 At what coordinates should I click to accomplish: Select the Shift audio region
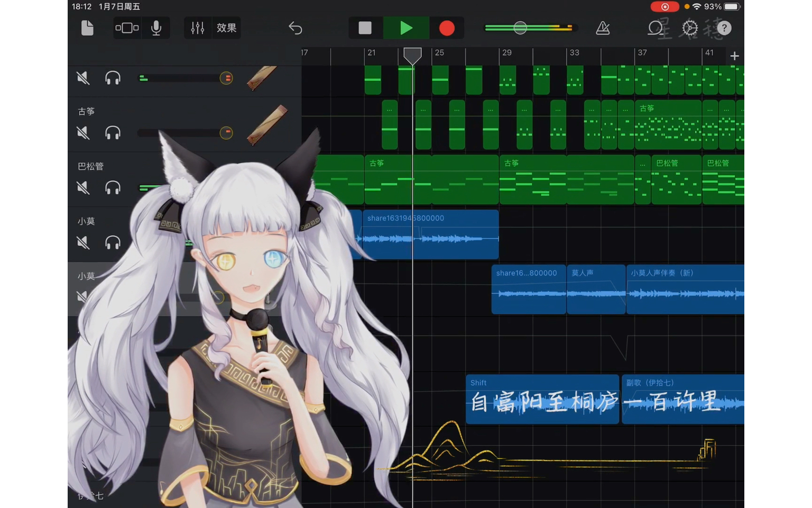tap(542, 399)
